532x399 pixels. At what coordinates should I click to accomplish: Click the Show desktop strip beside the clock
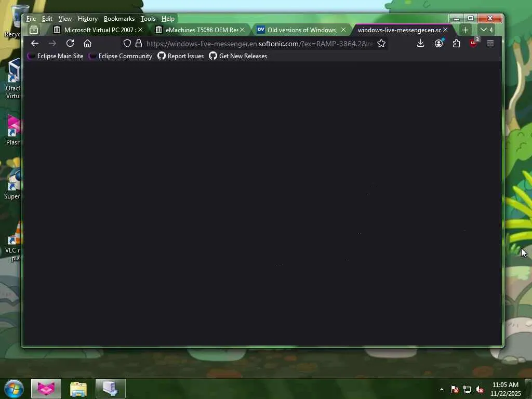528,389
